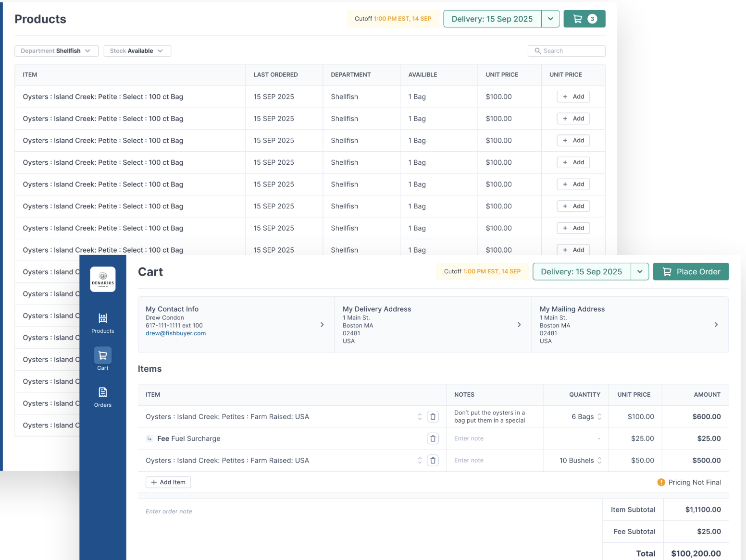Click the Pricing Not Final warning icon
Screen dimensions: 746x560
[x=661, y=482]
